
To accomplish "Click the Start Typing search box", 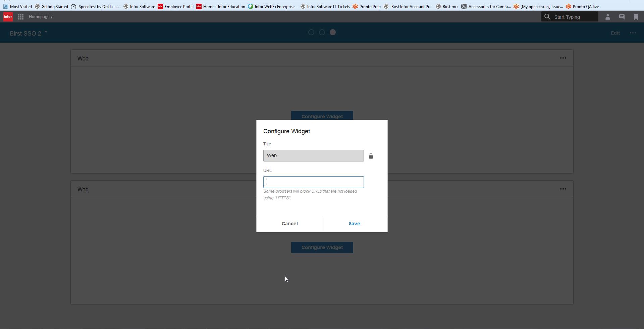I will pos(574,17).
